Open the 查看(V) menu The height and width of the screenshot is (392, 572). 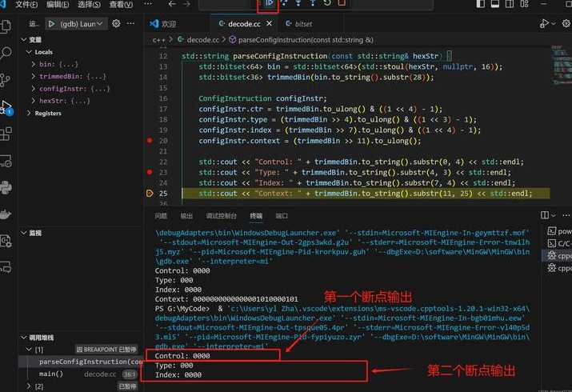click(121, 4)
